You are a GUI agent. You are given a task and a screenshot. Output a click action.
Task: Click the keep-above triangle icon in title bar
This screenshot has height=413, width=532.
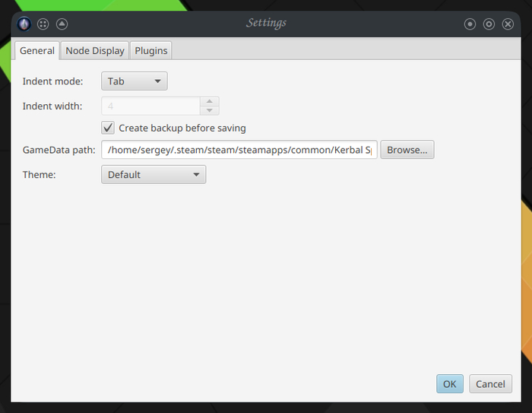pos(62,24)
